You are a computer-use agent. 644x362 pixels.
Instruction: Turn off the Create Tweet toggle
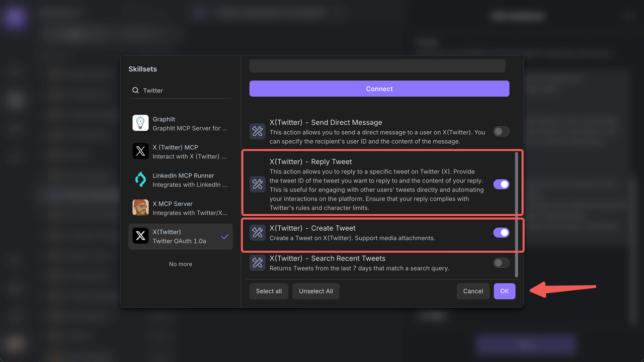(501, 233)
